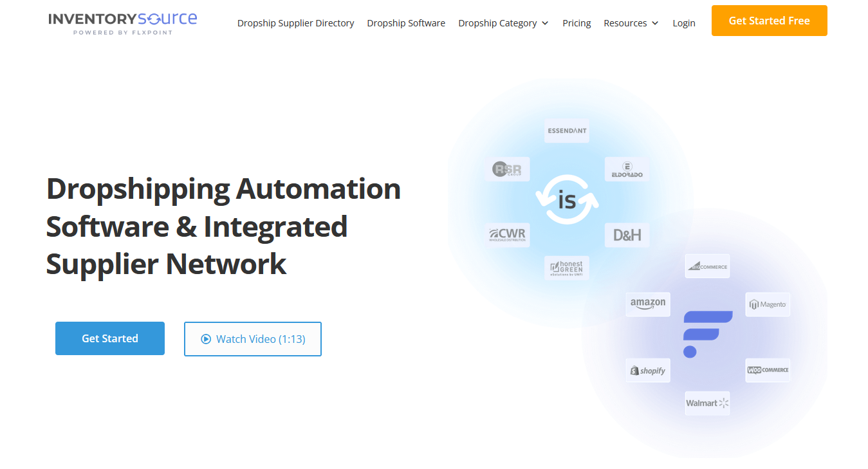Select the RSR Group supplier logo
This screenshot has height=469, width=868.
point(508,169)
